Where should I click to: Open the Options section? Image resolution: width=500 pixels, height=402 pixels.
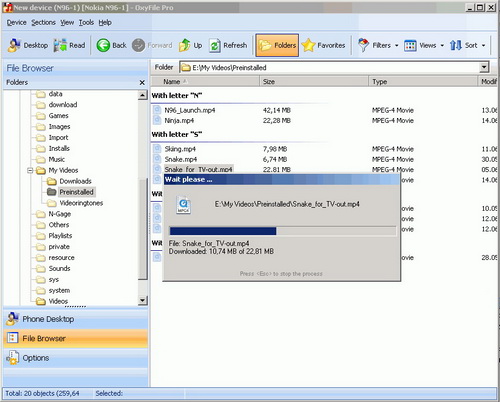[x=76, y=358]
